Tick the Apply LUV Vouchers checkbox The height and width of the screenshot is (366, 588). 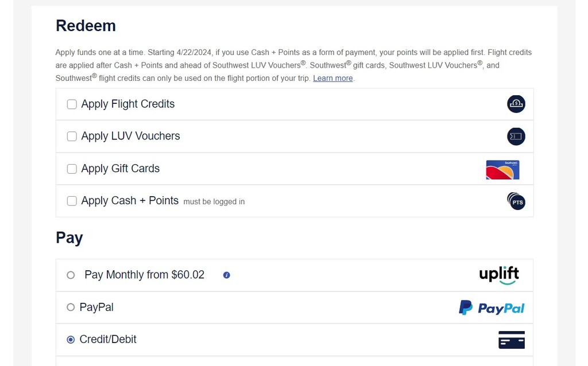(x=72, y=137)
